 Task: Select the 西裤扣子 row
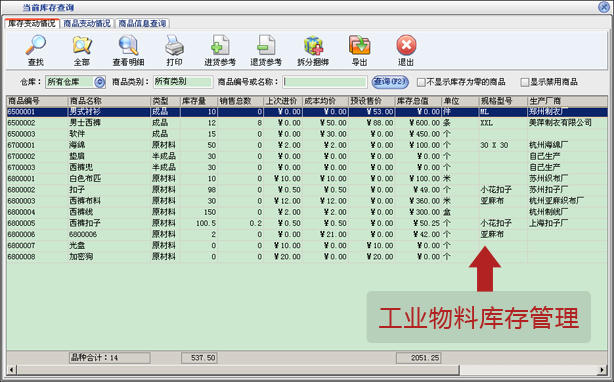coord(307,223)
